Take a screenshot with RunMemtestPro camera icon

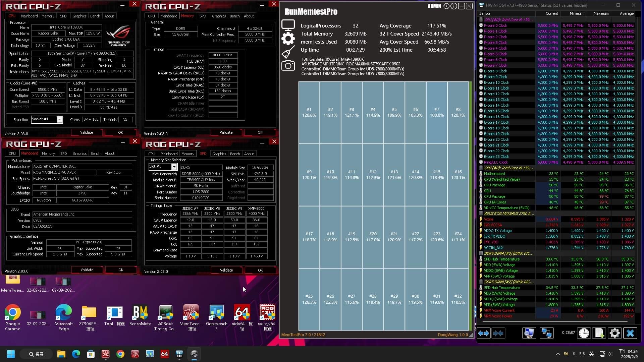(288, 65)
